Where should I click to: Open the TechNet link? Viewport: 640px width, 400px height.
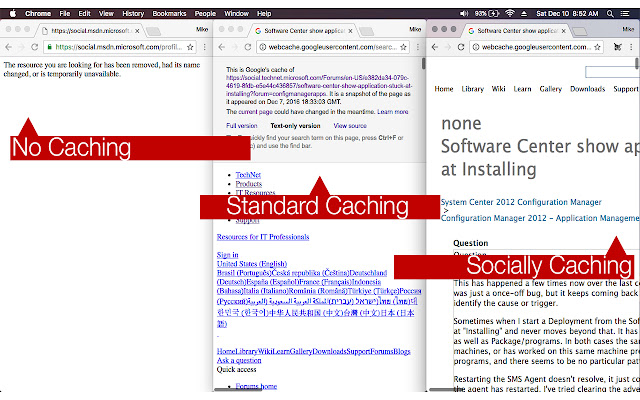pos(248,175)
